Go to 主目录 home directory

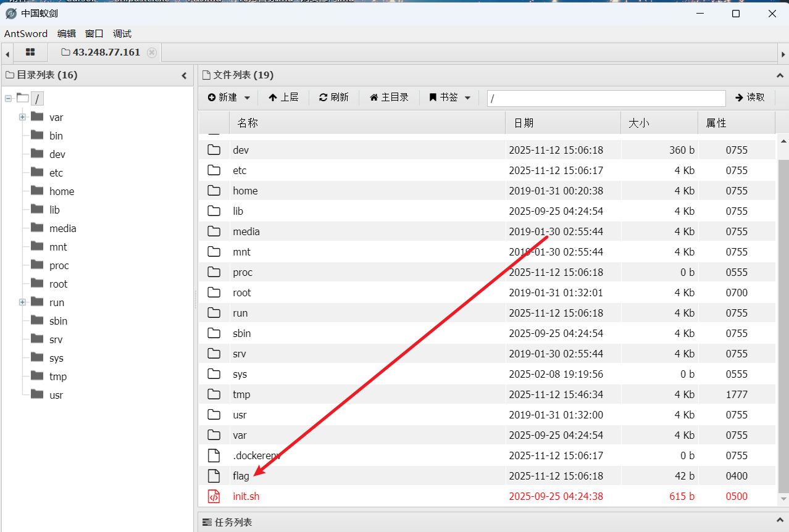(x=389, y=98)
